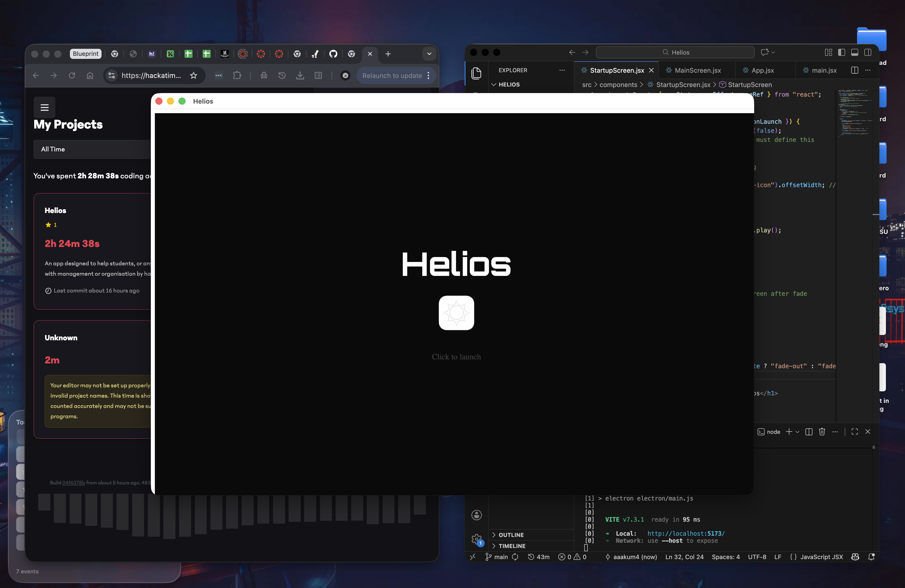
Task: Open Chrome downloads icon
Action: (x=300, y=75)
